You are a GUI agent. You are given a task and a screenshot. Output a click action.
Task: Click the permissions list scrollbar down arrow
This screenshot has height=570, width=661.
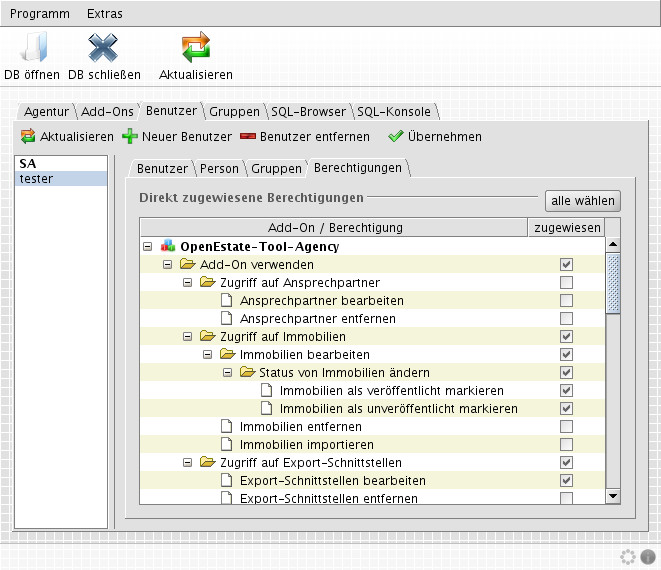(613, 496)
